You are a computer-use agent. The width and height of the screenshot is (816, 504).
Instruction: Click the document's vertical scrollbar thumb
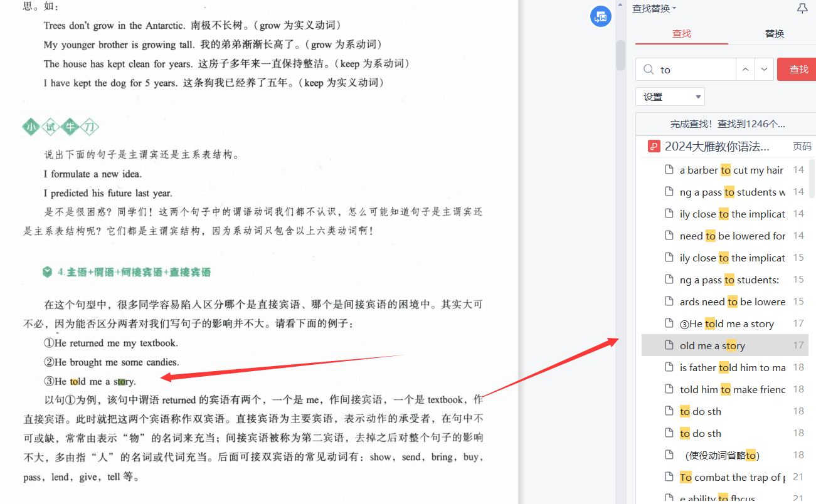[620, 55]
